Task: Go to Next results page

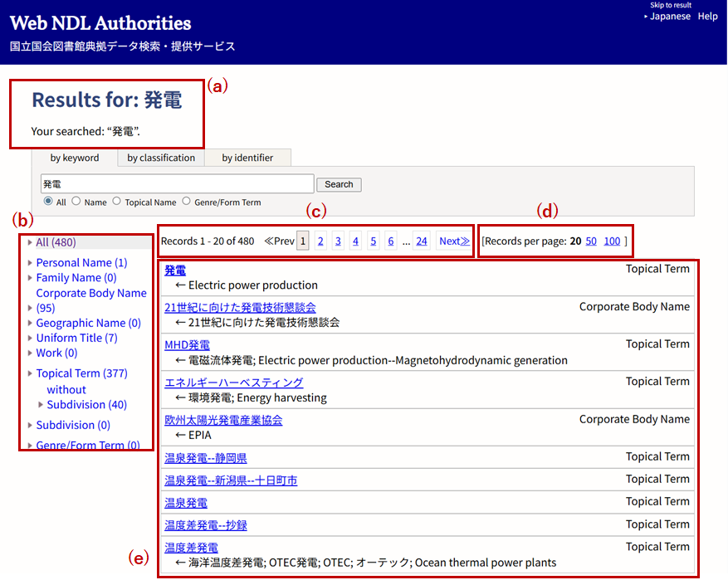Action: (454, 241)
